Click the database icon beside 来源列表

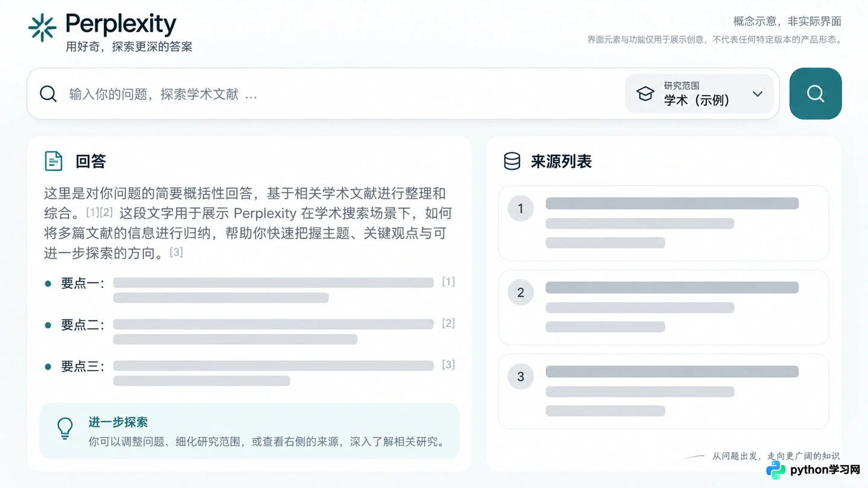click(x=512, y=161)
